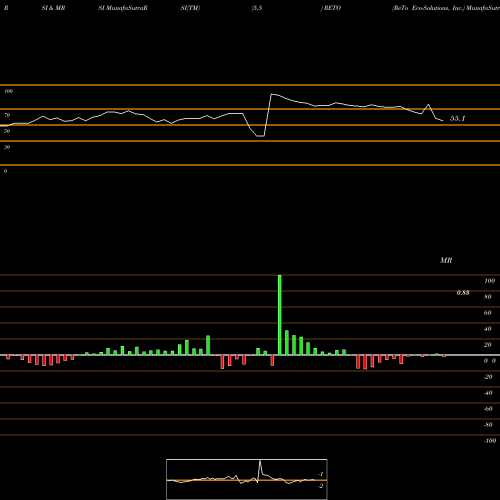Click the MR axis label -60
This screenshot has width=500, height=500.
(488, 409)
